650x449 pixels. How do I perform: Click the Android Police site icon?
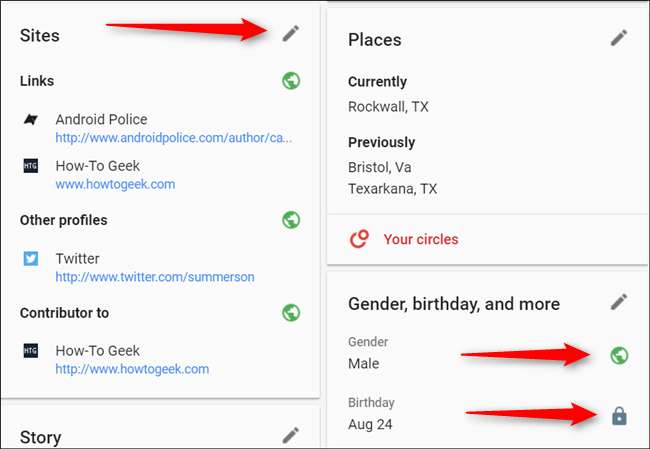(x=31, y=120)
